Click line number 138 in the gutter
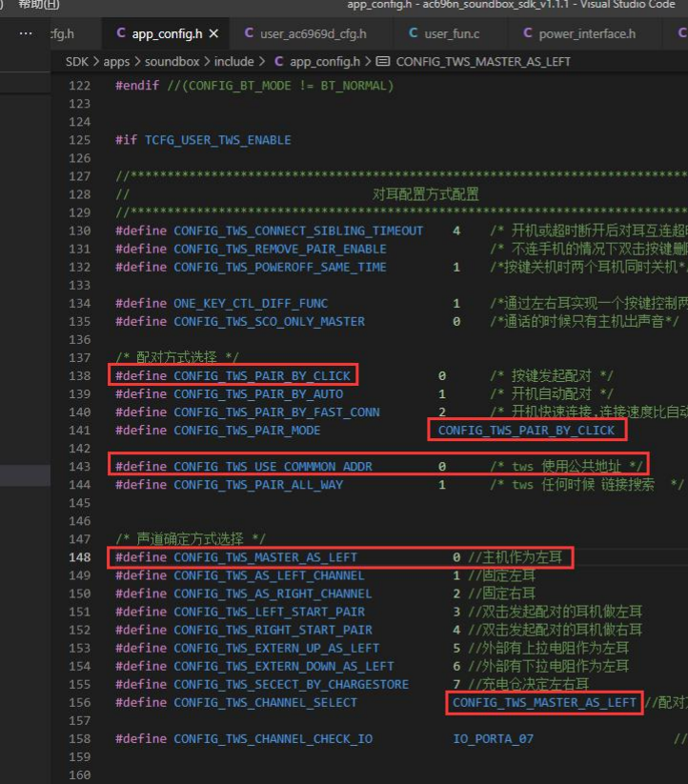Image resolution: width=688 pixels, height=784 pixels. click(80, 375)
